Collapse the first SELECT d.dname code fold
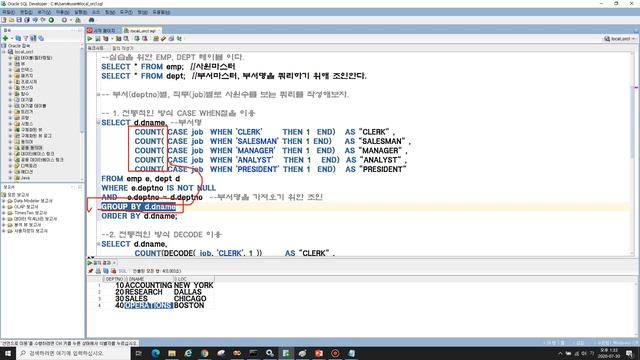 pos(98,122)
